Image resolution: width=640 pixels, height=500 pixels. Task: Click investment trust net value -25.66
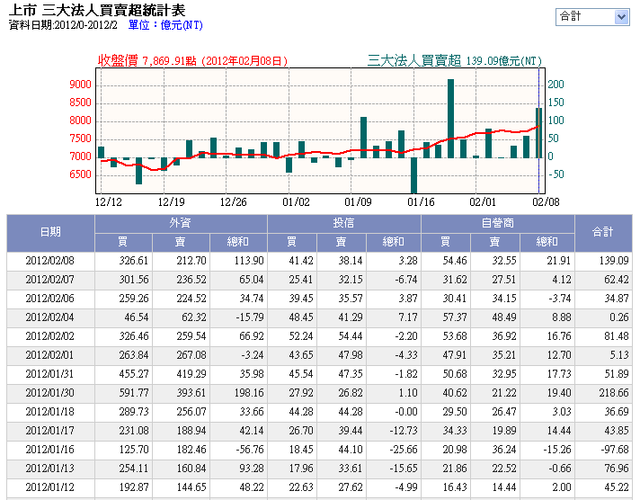tap(403, 450)
